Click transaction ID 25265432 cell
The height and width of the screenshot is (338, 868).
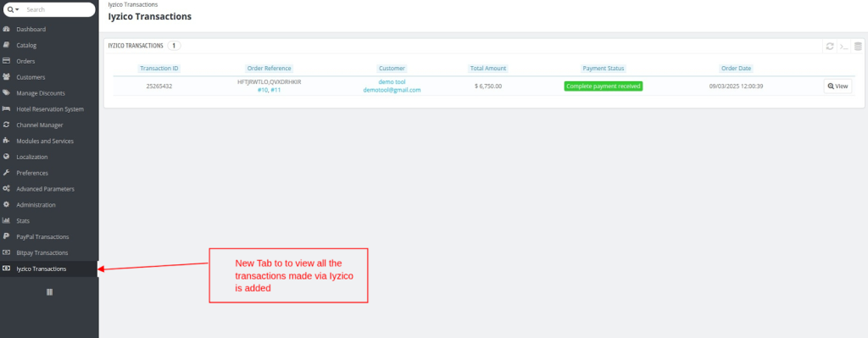coord(159,86)
